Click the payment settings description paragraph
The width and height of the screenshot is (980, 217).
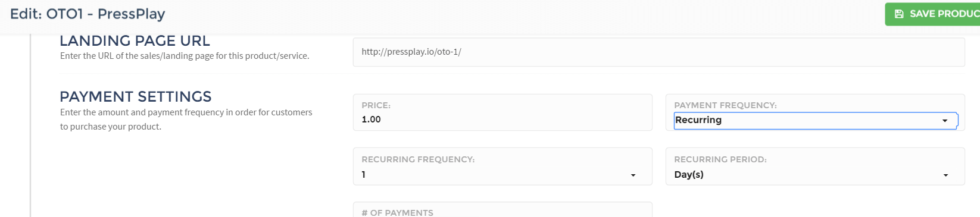[186, 119]
